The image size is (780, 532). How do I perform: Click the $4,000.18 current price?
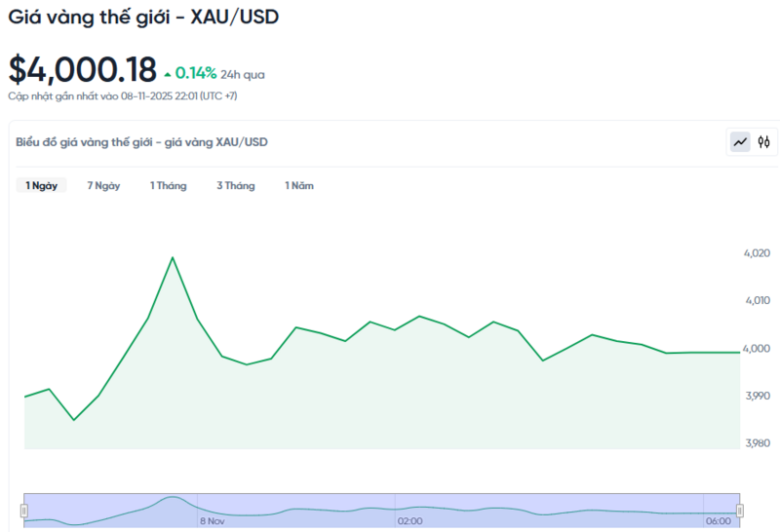tap(83, 70)
